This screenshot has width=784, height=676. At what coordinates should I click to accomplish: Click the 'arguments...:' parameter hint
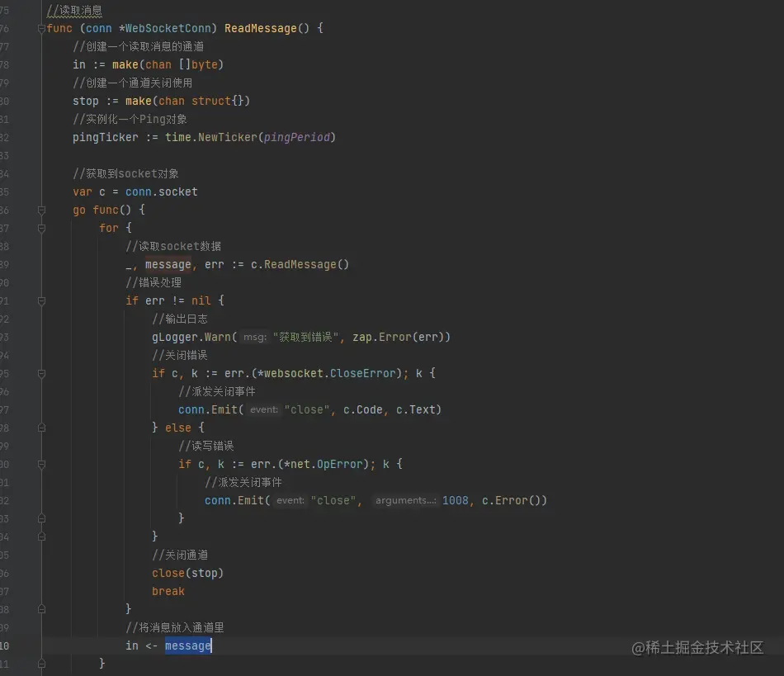click(x=405, y=500)
